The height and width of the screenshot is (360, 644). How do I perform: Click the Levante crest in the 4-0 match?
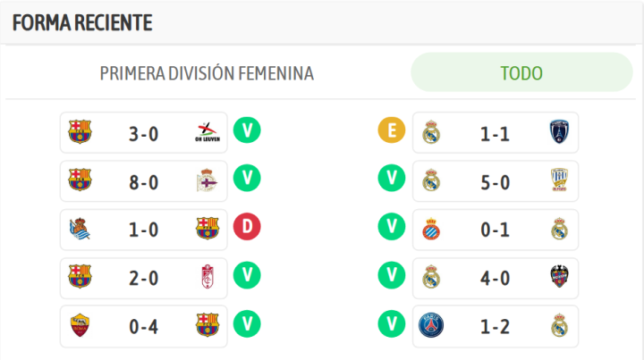pyautogui.click(x=559, y=278)
